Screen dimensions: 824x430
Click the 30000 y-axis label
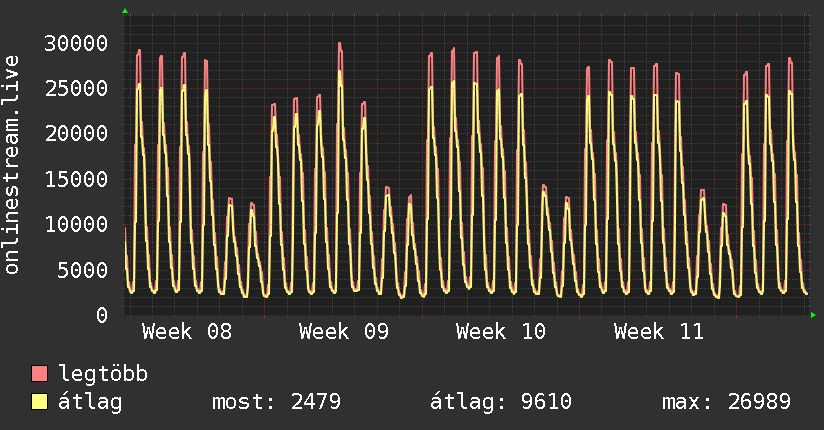coord(78,43)
